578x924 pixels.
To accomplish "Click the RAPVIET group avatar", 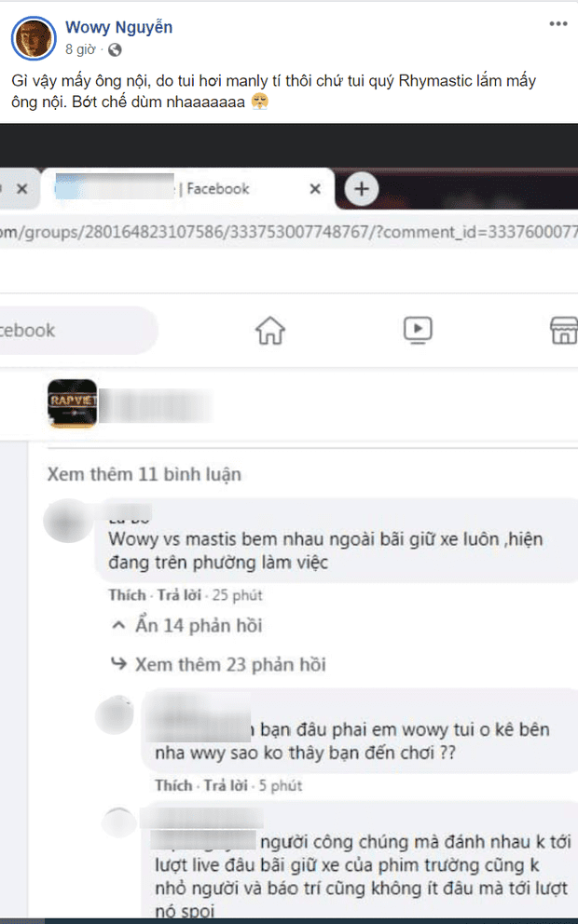I will click(x=72, y=403).
